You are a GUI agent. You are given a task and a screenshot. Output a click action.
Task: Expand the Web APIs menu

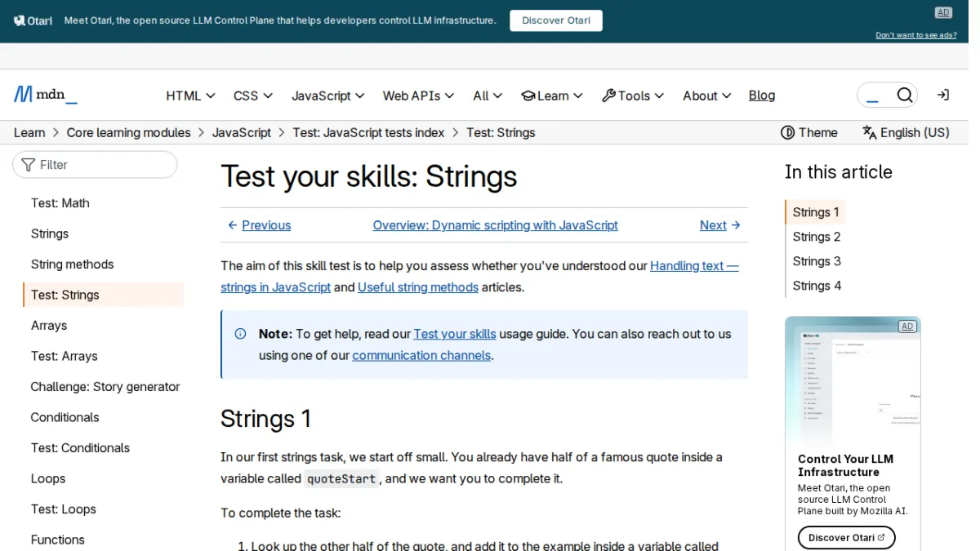(x=419, y=96)
